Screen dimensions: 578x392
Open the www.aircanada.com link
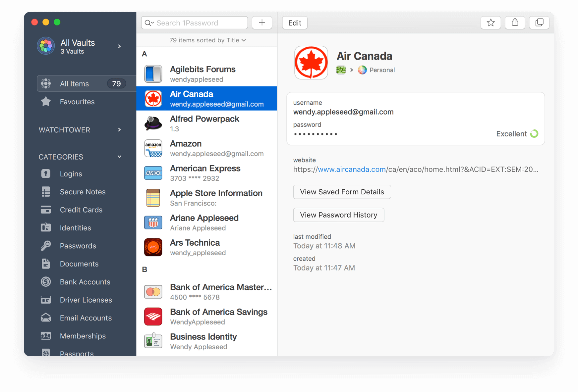coord(351,169)
